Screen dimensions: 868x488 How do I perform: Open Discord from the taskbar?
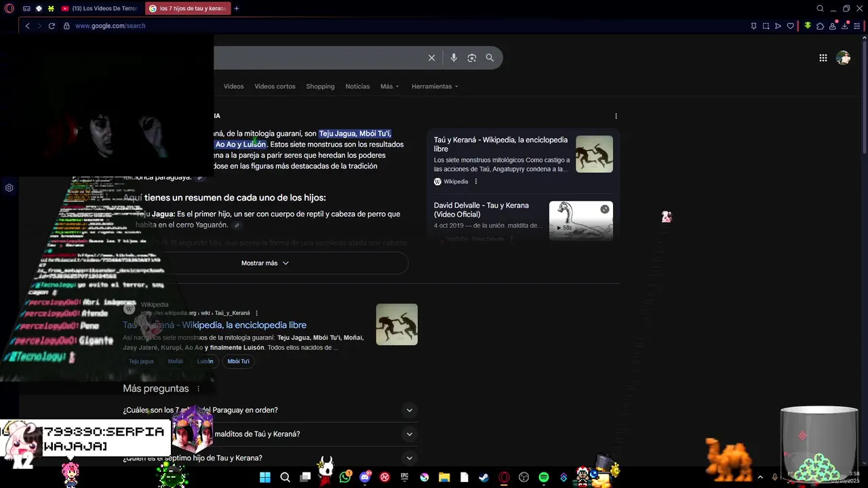365,477
